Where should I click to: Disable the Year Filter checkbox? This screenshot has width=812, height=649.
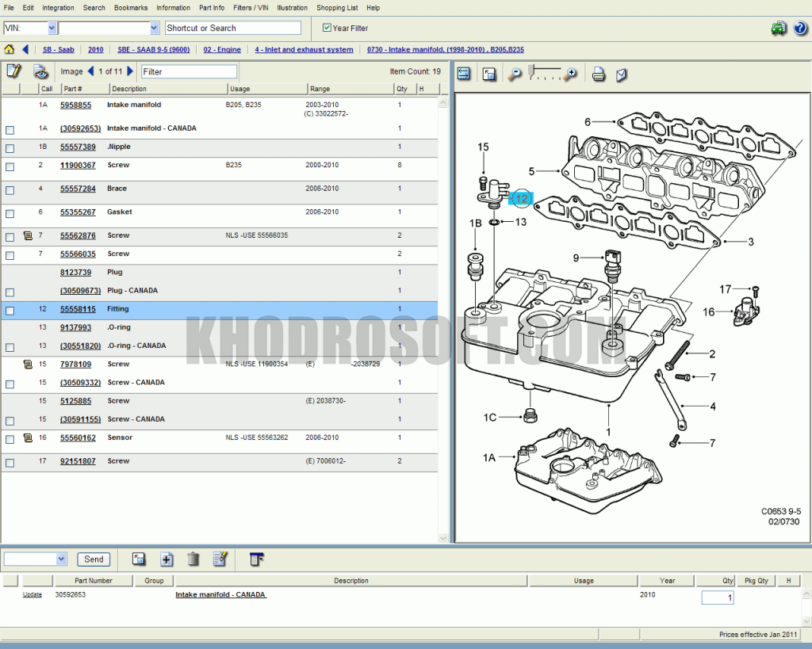327,27
